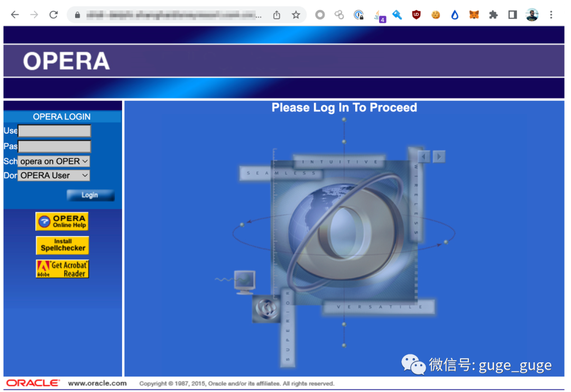View site security lock info

tap(77, 15)
